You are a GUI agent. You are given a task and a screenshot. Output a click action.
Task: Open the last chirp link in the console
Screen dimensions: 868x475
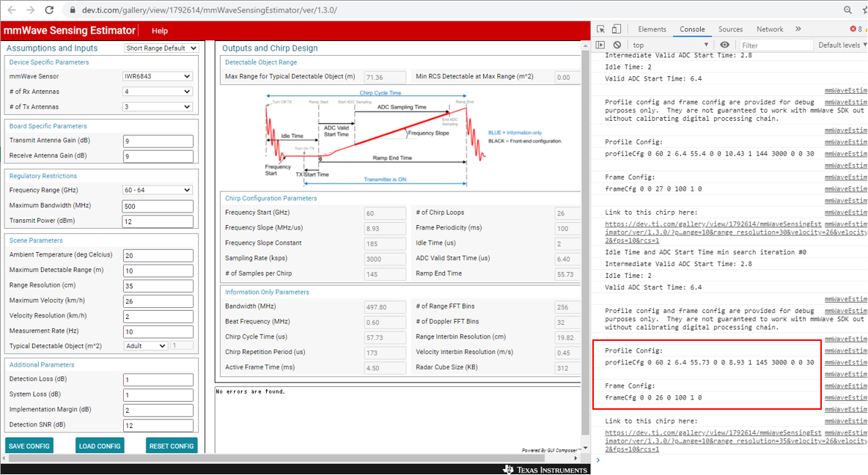(713, 441)
